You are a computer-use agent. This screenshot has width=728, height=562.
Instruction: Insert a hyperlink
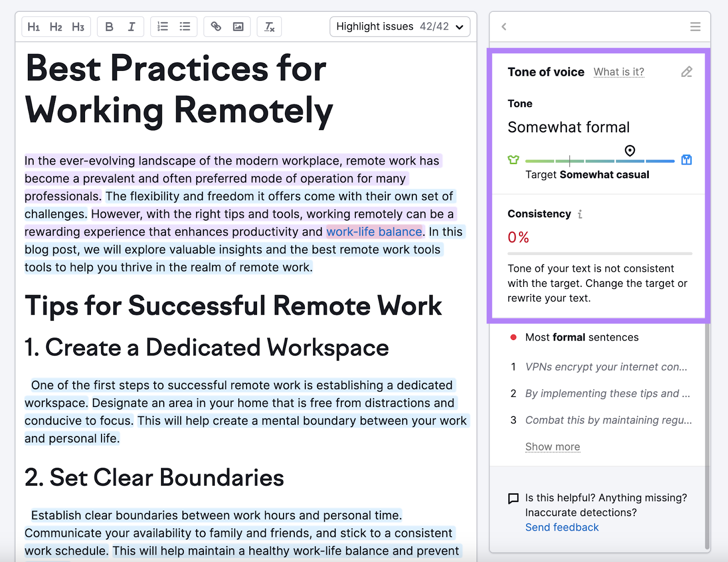216,26
